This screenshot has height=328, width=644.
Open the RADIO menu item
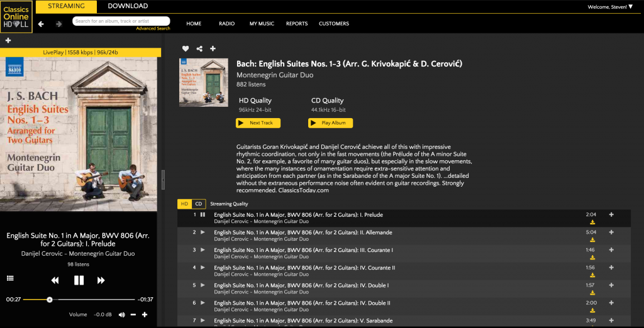pyautogui.click(x=226, y=24)
